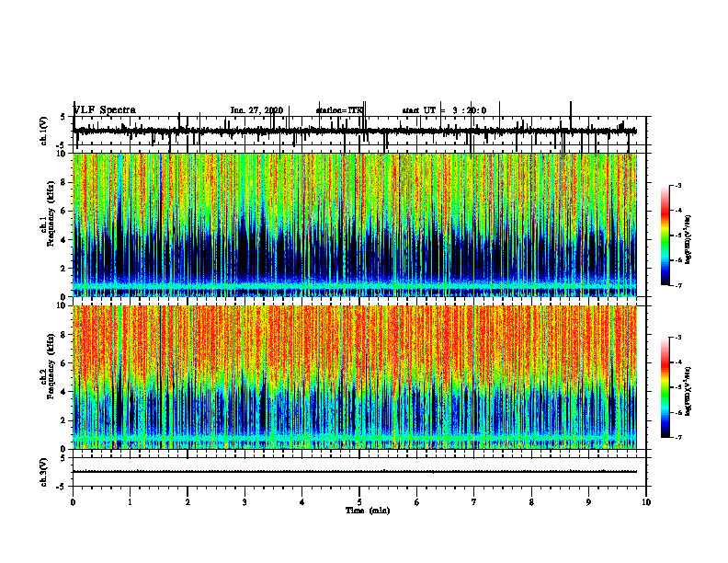
Task: Click the ch.1 colorbar log(PSD) unit label
Action: coord(689,239)
